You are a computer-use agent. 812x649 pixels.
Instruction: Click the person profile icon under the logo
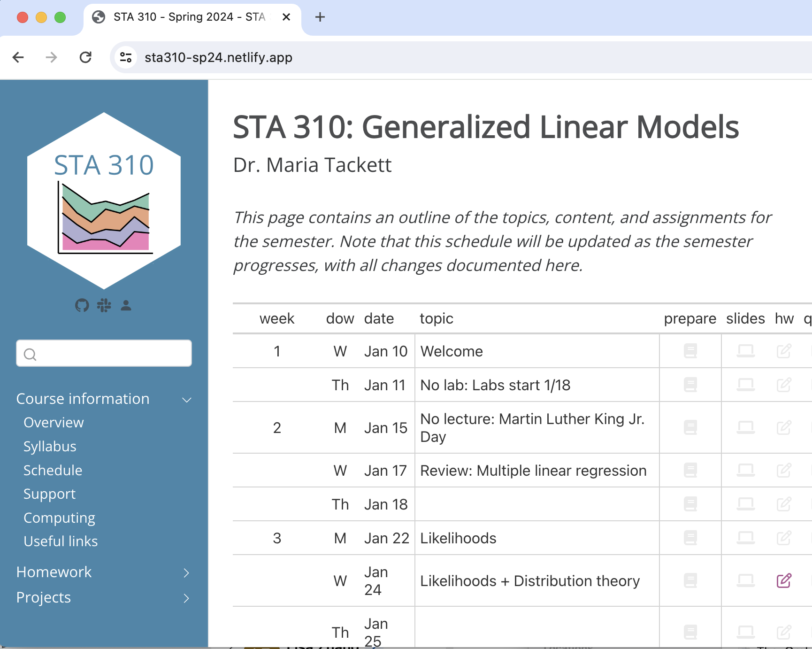[125, 306]
